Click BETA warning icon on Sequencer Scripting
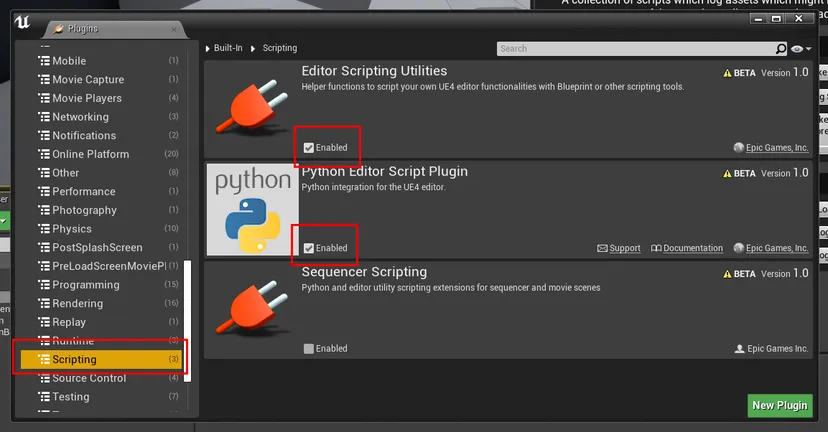This screenshot has width=828, height=432. pos(727,274)
